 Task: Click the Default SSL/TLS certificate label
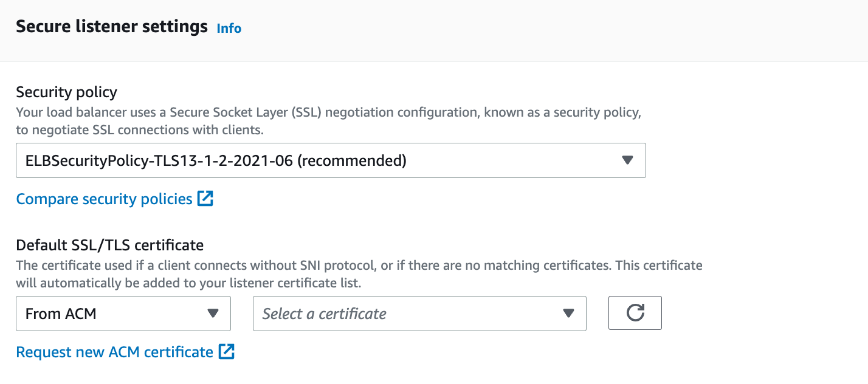point(109,245)
